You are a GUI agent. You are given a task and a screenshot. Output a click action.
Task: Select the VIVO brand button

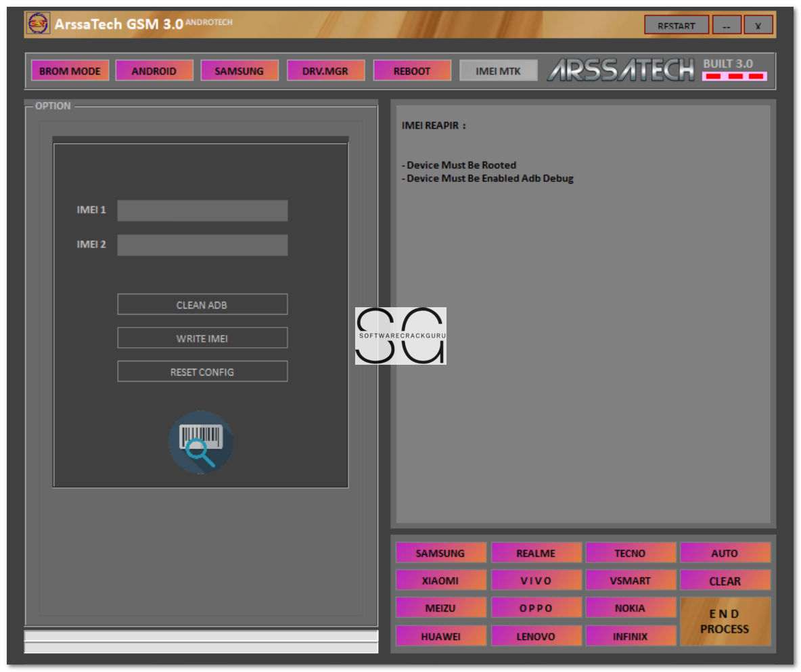[536, 581]
